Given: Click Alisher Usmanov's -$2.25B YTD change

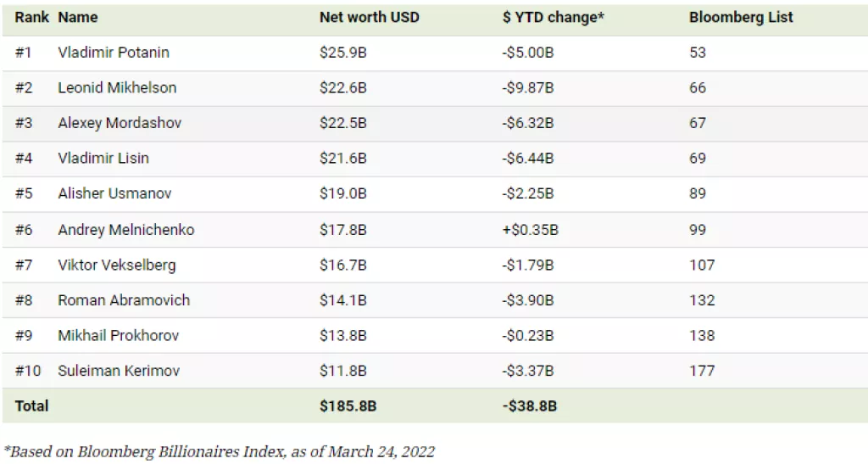Looking at the screenshot, I should pyautogui.click(x=527, y=193).
